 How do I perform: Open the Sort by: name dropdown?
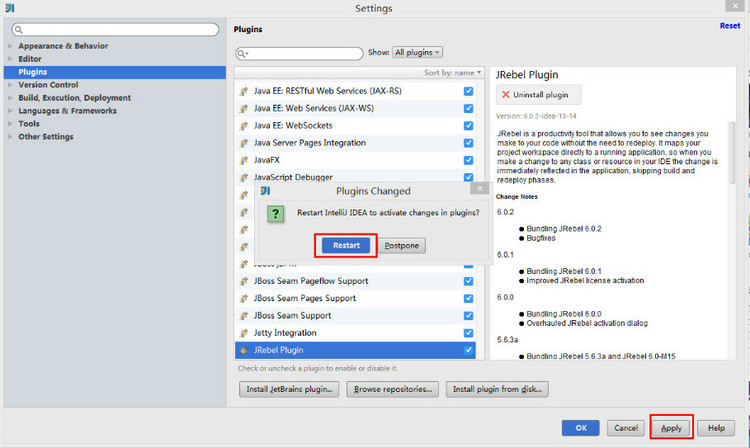[x=452, y=73]
